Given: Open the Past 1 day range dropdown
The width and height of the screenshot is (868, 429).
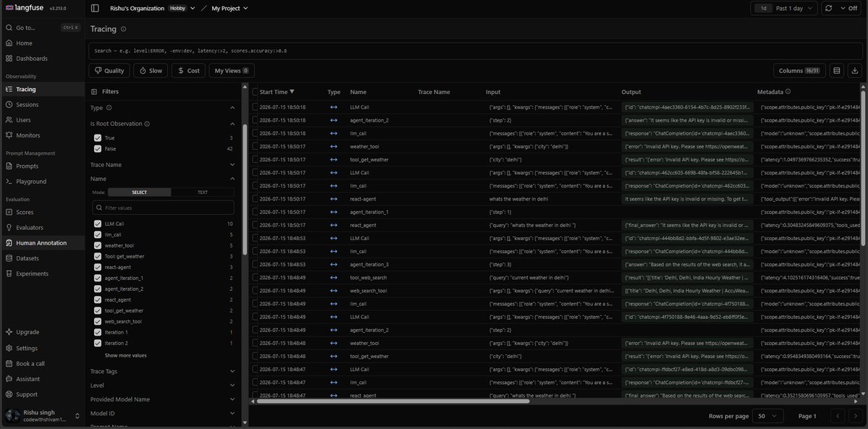Looking at the screenshot, I should pos(784,8).
